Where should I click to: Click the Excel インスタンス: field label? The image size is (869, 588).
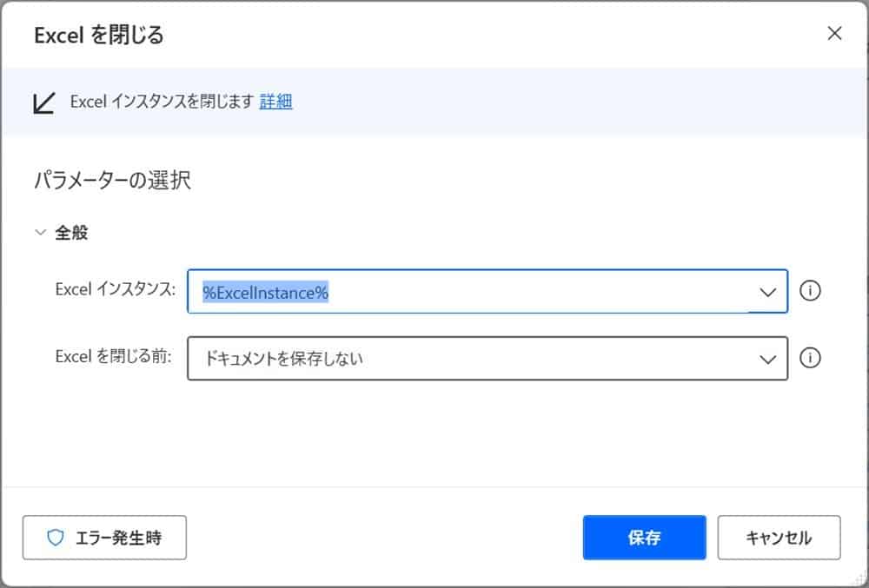(x=115, y=290)
